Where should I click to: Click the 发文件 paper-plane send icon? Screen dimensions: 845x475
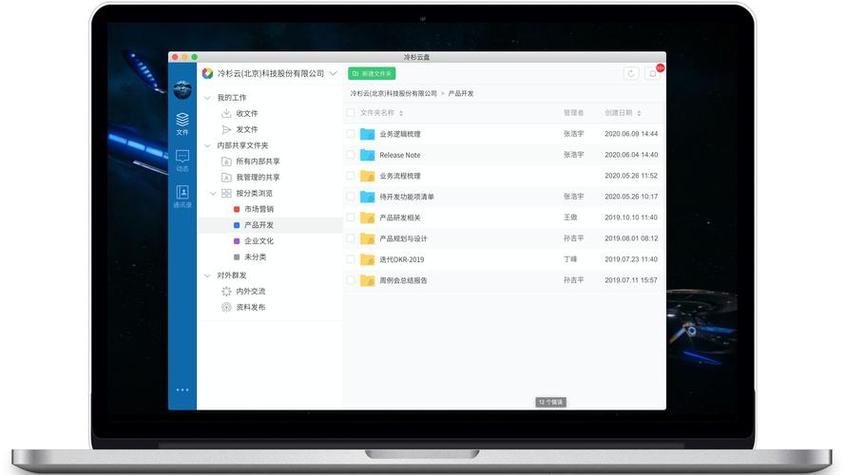pos(226,129)
